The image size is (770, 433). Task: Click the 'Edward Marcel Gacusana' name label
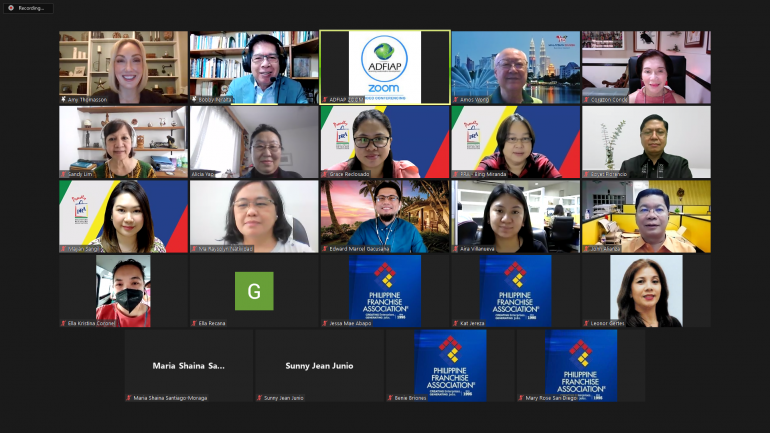click(359, 249)
